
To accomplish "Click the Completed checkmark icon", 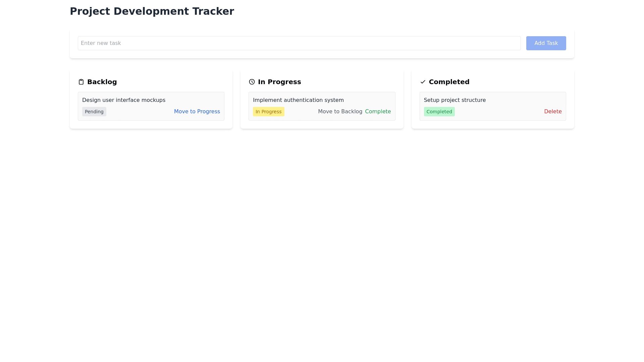I will (x=423, y=82).
